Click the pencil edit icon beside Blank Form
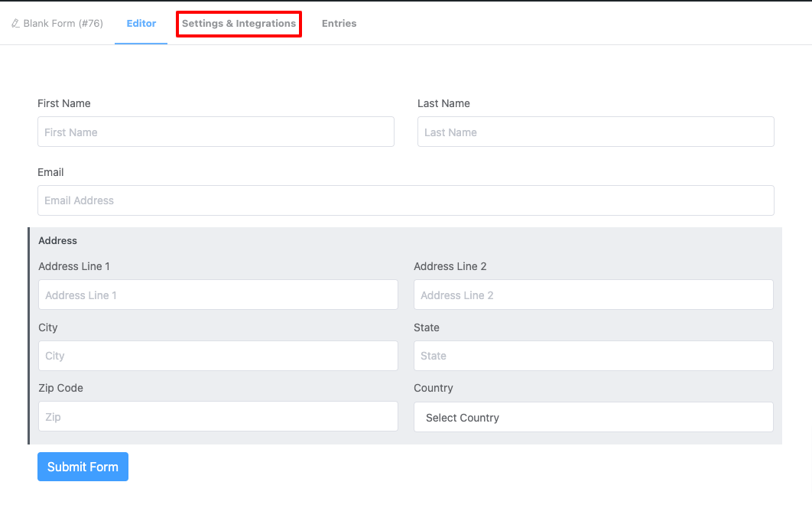Viewport: 812px width, 508px height. [x=15, y=23]
